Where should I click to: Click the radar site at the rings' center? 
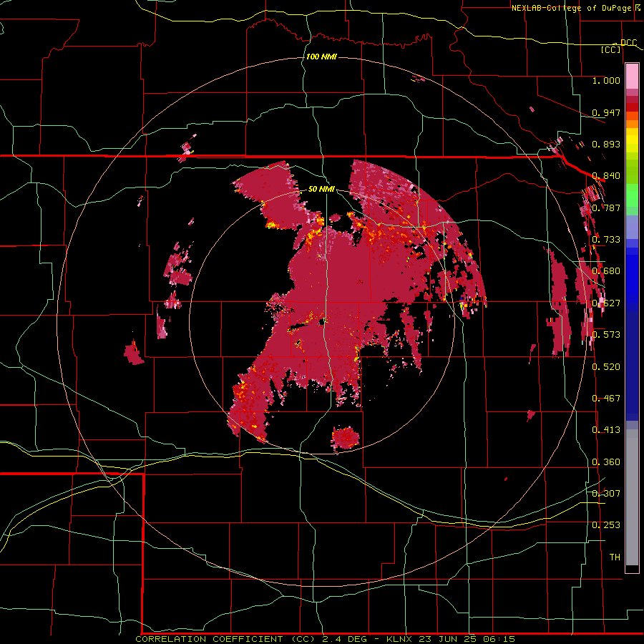(x=323, y=321)
